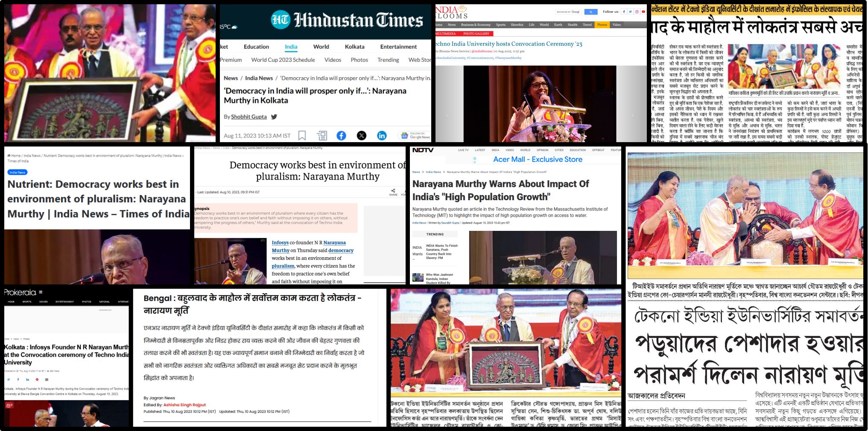The width and height of the screenshot is (868, 431).
Task: Select the Photos tab on India Blooms
Action: (602, 25)
